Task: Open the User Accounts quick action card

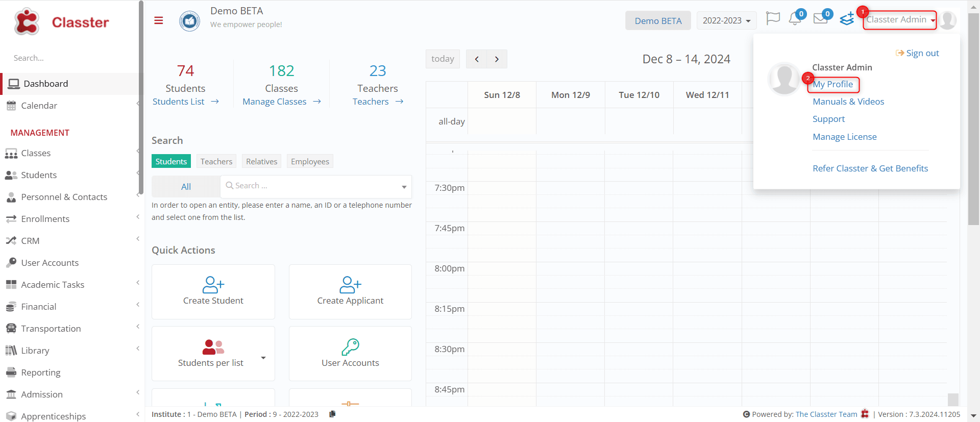Action: point(350,354)
